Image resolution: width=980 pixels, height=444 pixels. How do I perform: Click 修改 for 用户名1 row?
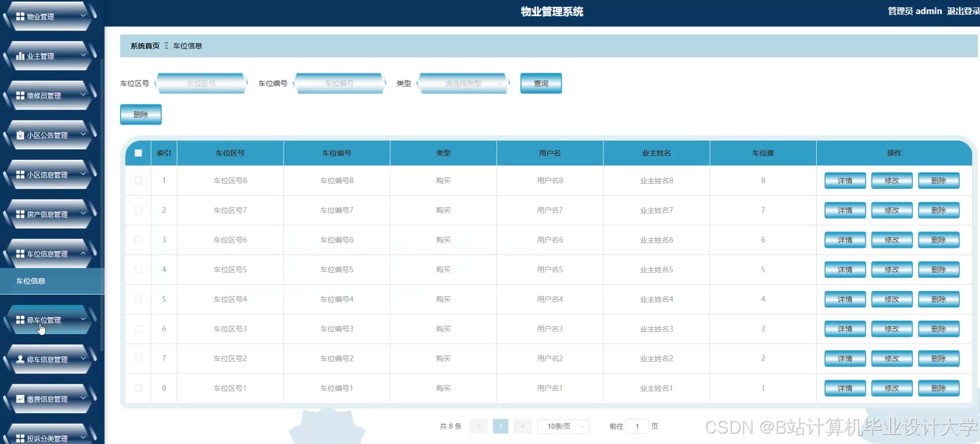click(x=892, y=388)
